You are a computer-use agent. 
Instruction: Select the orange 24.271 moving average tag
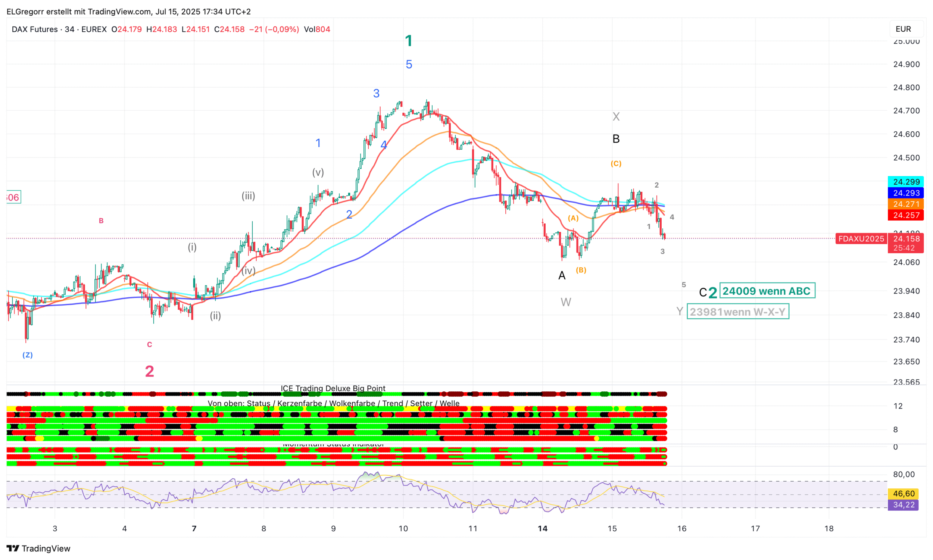click(x=906, y=204)
